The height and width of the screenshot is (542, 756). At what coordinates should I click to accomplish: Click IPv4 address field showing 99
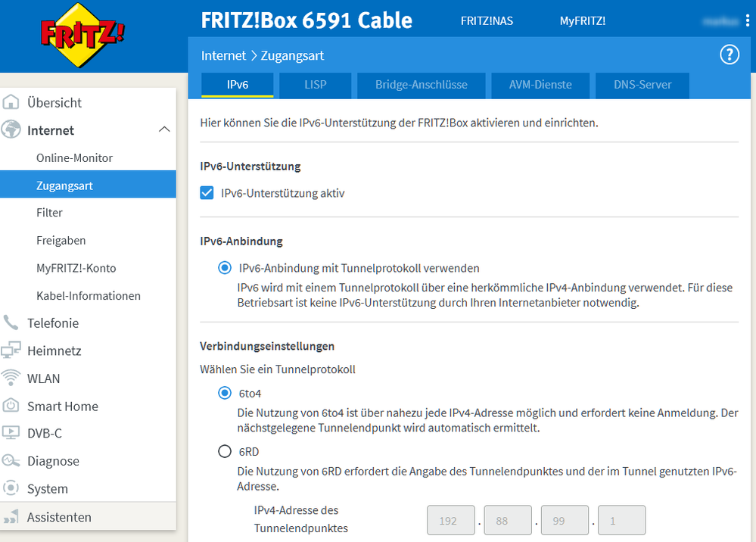565,520
